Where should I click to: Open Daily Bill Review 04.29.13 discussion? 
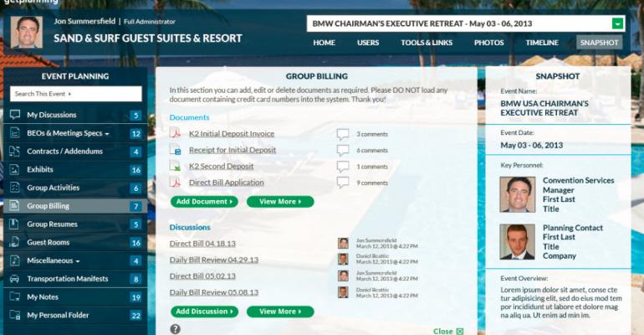click(214, 260)
